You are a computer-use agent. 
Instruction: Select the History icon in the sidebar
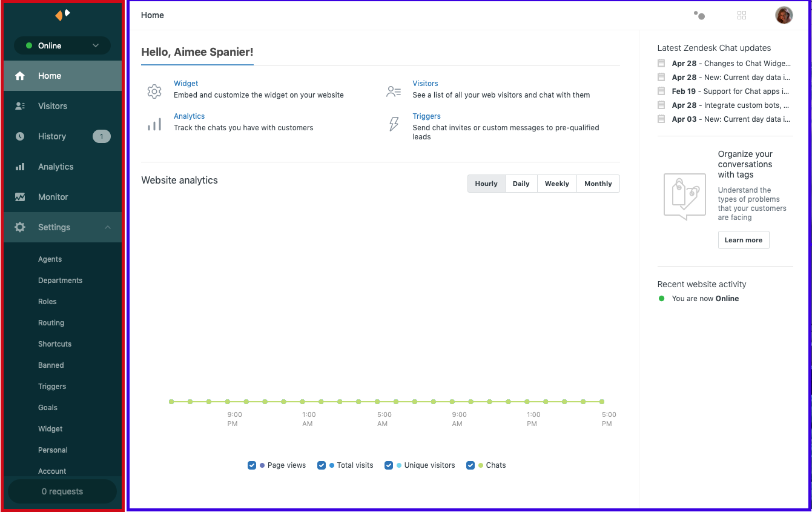point(21,136)
